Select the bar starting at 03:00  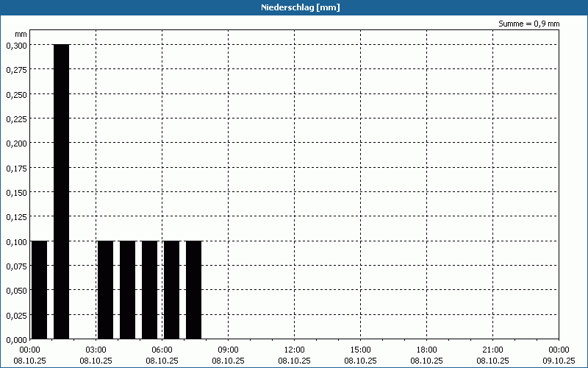click(105, 290)
